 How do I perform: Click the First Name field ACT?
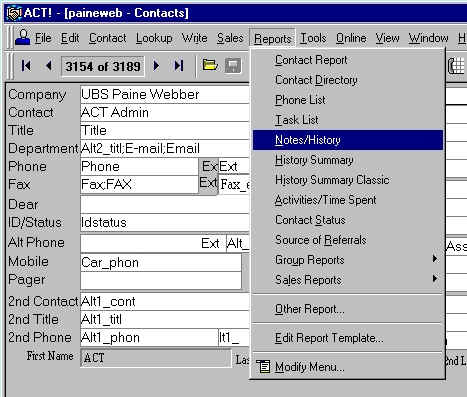coord(156,358)
